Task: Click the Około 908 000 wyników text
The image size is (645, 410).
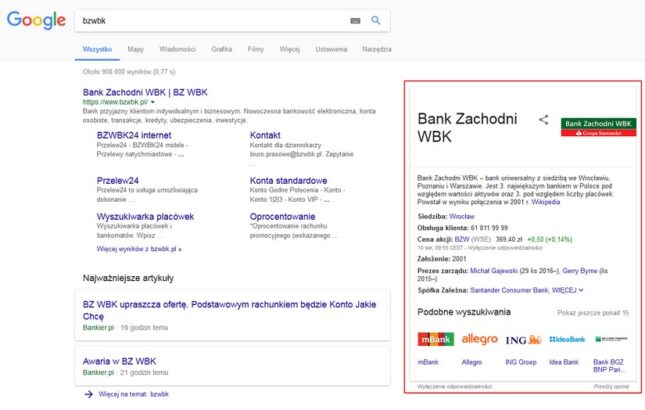Action: click(x=129, y=72)
